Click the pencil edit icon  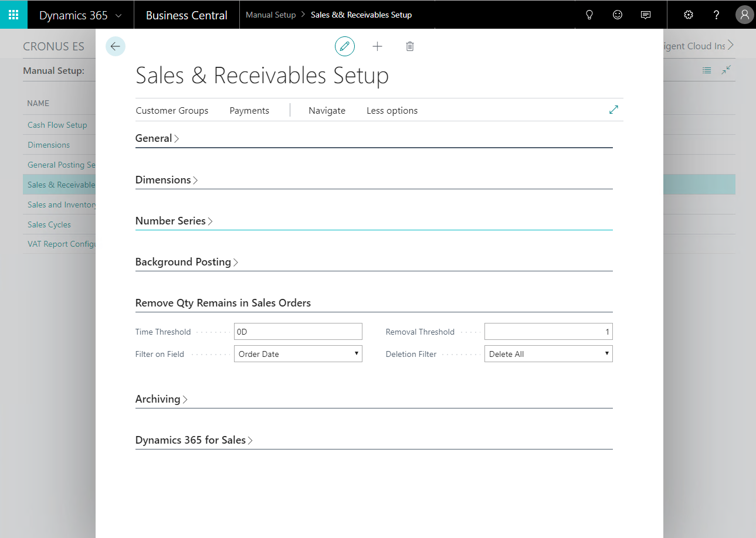pyautogui.click(x=345, y=46)
